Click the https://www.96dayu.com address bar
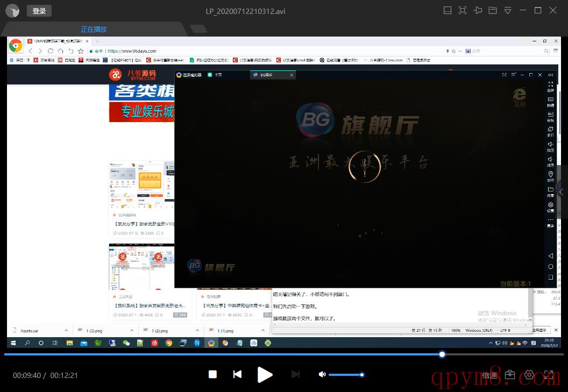Image resolution: width=568 pixels, height=392 pixels. click(132, 51)
